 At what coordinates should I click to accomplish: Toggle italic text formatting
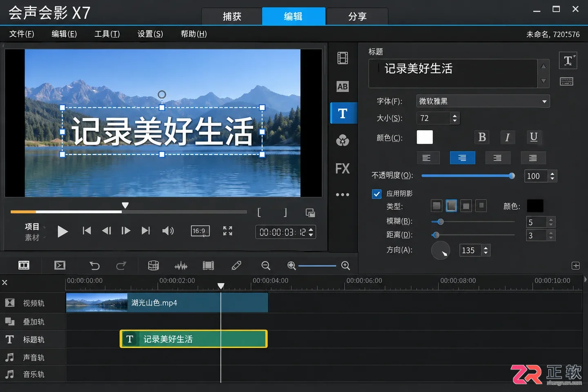[x=508, y=137]
